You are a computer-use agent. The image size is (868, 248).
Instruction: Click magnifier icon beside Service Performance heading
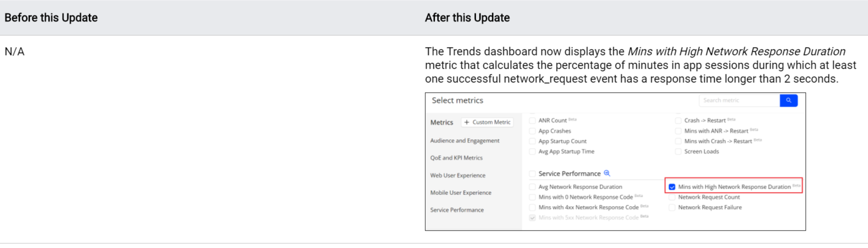(607, 173)
